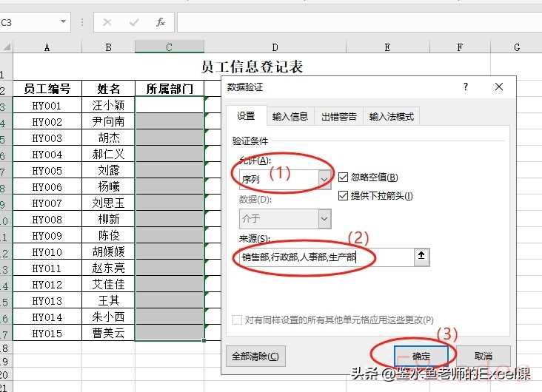The width and height of the screenshot is (542, 392).
Task: Click the name cell 汪小颖
Action: (108, 105)
